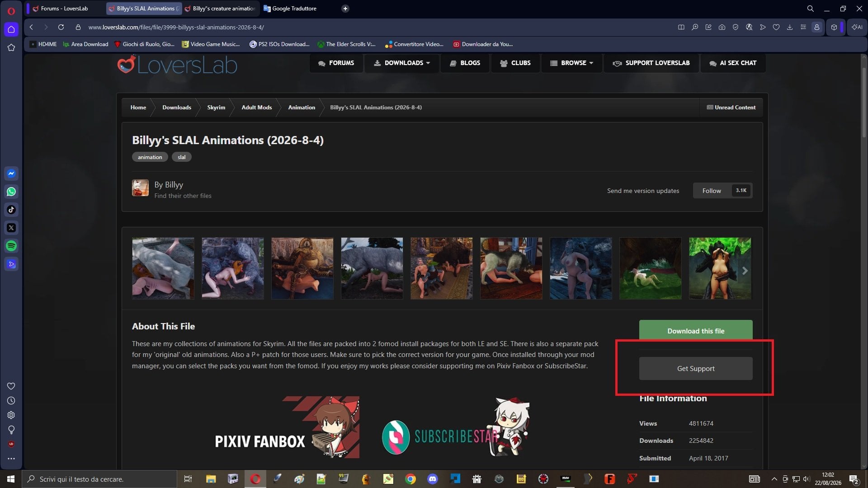Open the Adult Mods breadcrumb
The image size is (868, 488).
pyautogui.click(x=257, y=108)
